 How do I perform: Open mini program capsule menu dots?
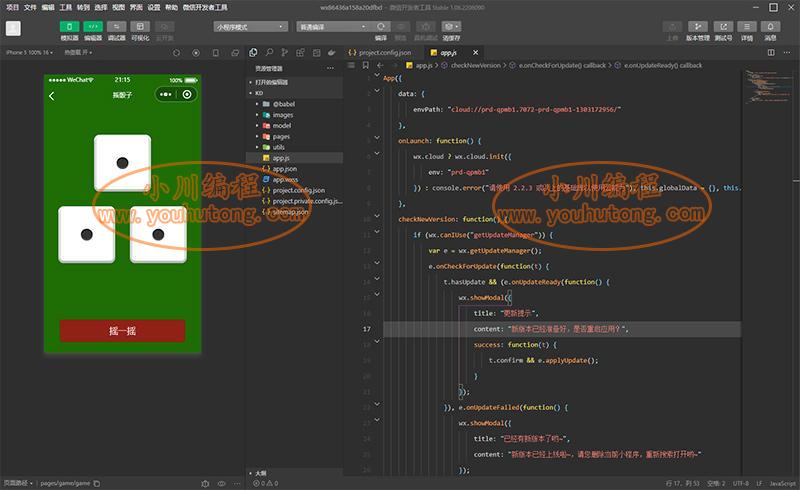(x=165, y=94)
